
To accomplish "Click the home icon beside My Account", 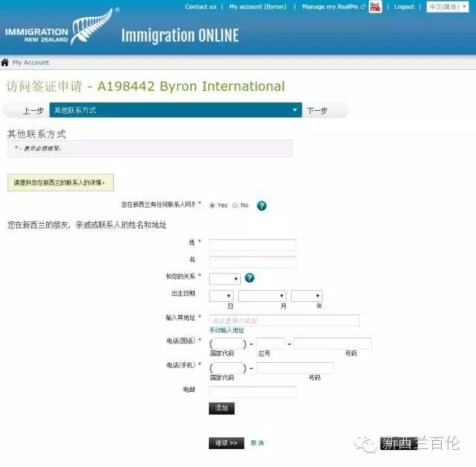I will point(5,62).
